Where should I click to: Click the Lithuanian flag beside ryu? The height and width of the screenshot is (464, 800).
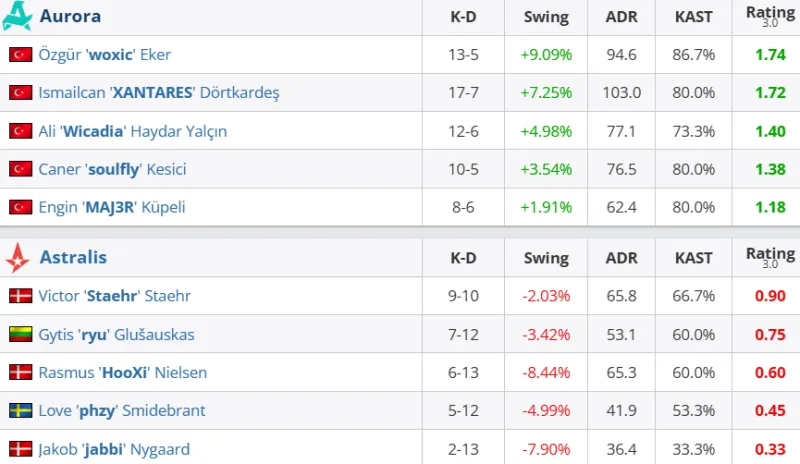click(x=20, y=334)
